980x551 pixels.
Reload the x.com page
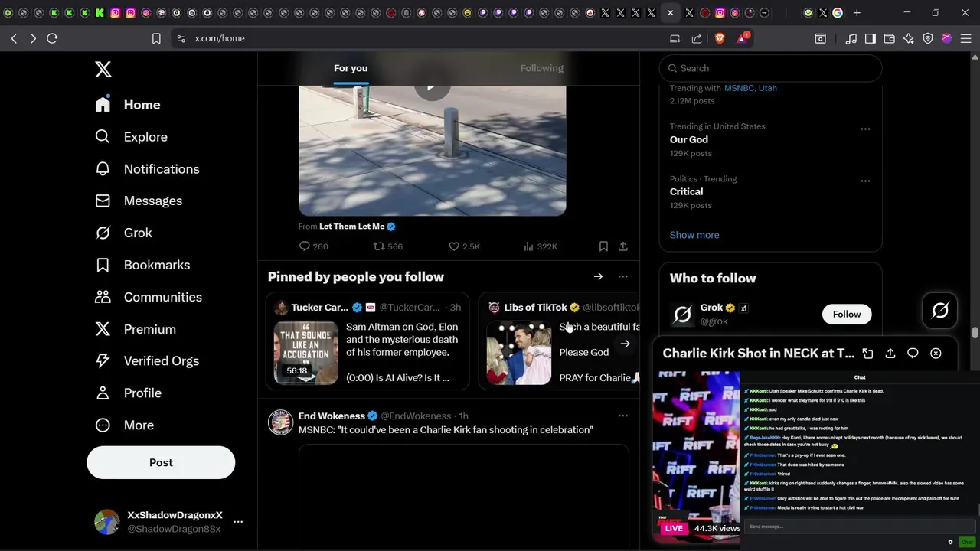pos(52,38)
